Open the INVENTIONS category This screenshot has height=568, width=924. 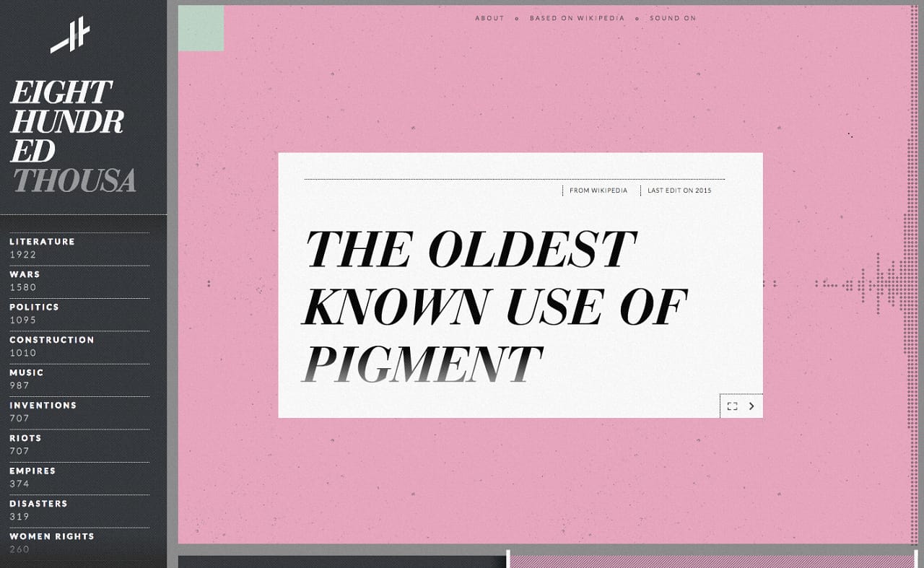pos(43,406)
